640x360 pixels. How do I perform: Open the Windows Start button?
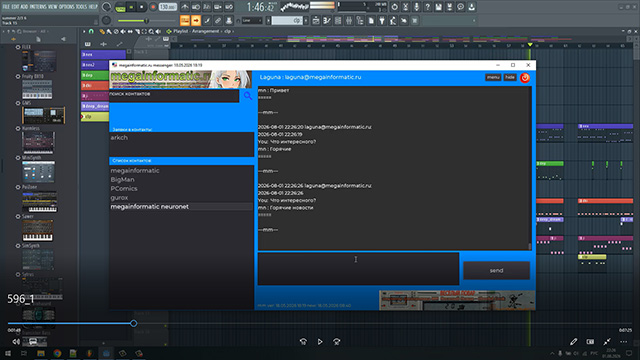pos(8,353)
